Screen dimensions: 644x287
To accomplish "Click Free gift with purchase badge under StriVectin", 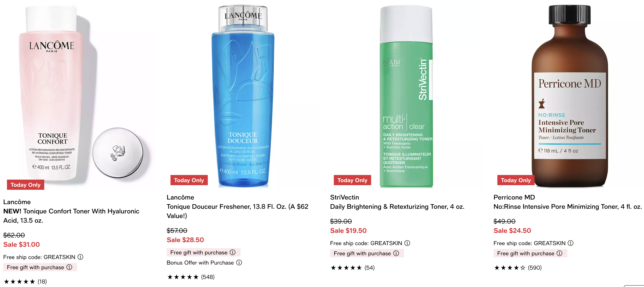I will [x=367, y=253].
